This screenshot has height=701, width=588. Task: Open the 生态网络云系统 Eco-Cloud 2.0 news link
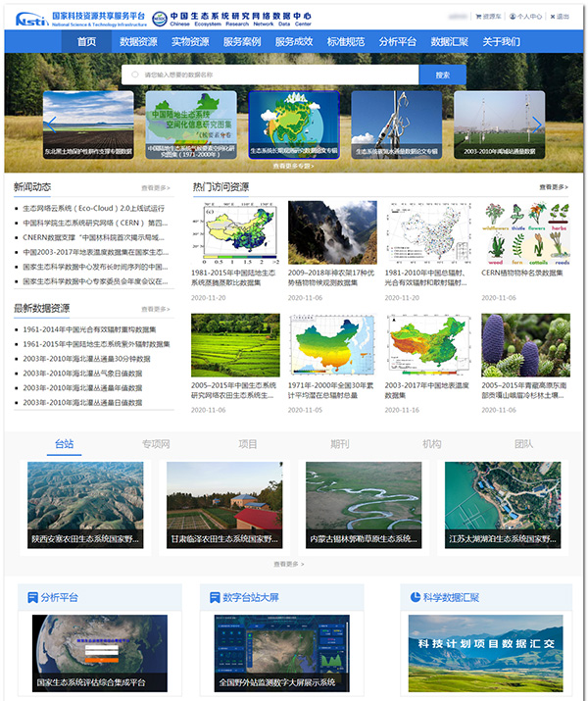(x=94, y=208)
